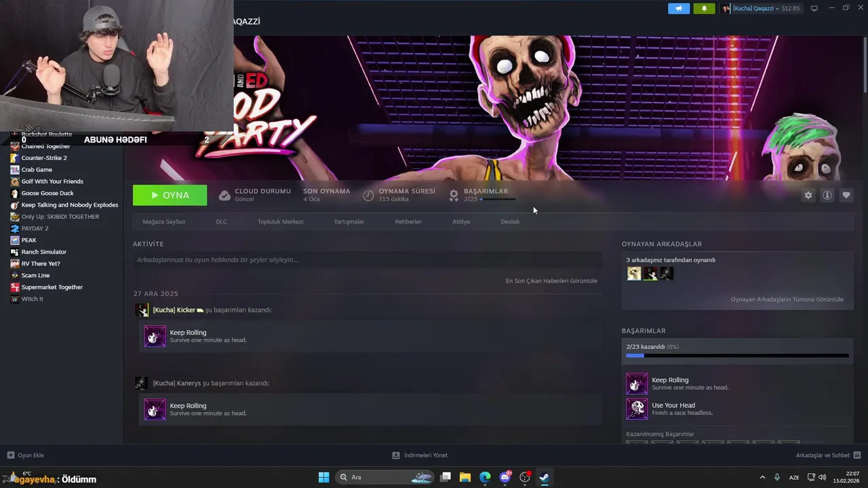Click the 2/23 kazanıldı progress bar

(737, 355)
